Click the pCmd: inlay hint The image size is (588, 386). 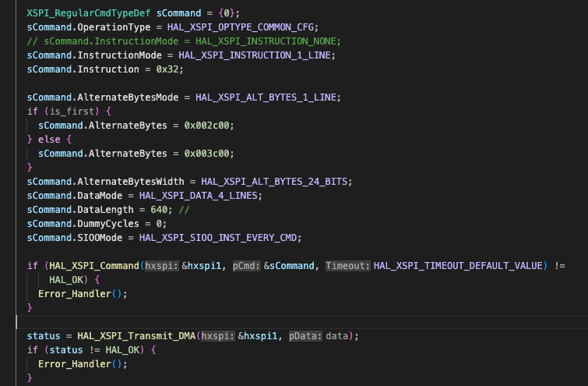246,266
